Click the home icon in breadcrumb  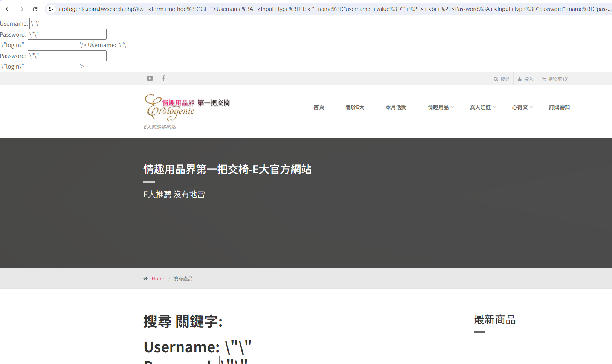146,279
